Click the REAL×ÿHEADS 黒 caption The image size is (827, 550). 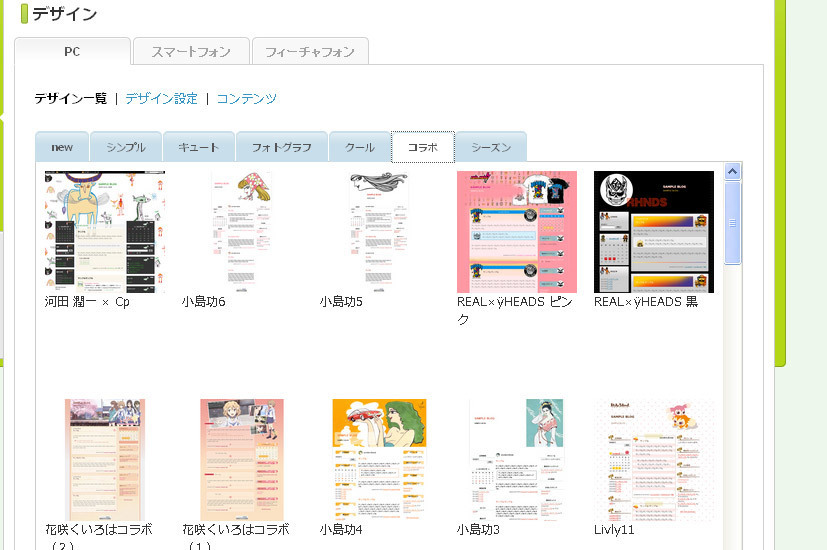click(646, 302)
